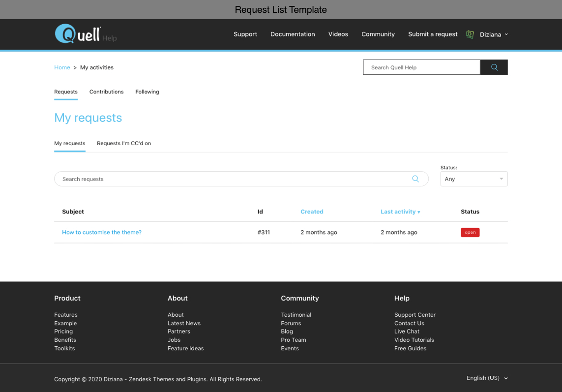The width and height of the screenshot is (562, 392).
Task: Click the dark search button with magnifier
Action: tap(494, 67)
